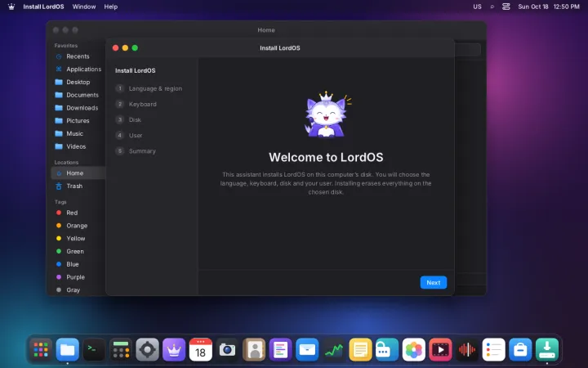Screen dimensions: 588x368
Task: Click the green installer download dock icon
Action: 546,350
